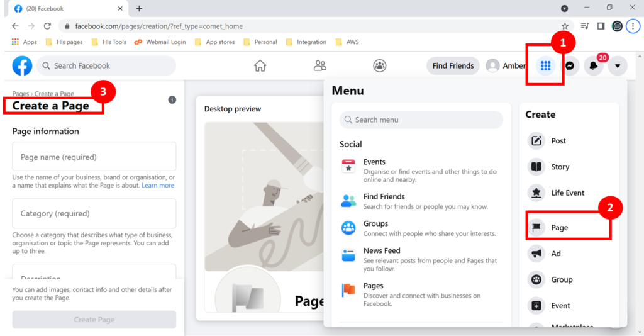Close the Facebook browser tab
The width and height of the screenshot is (644, 336).
(120, 9)
